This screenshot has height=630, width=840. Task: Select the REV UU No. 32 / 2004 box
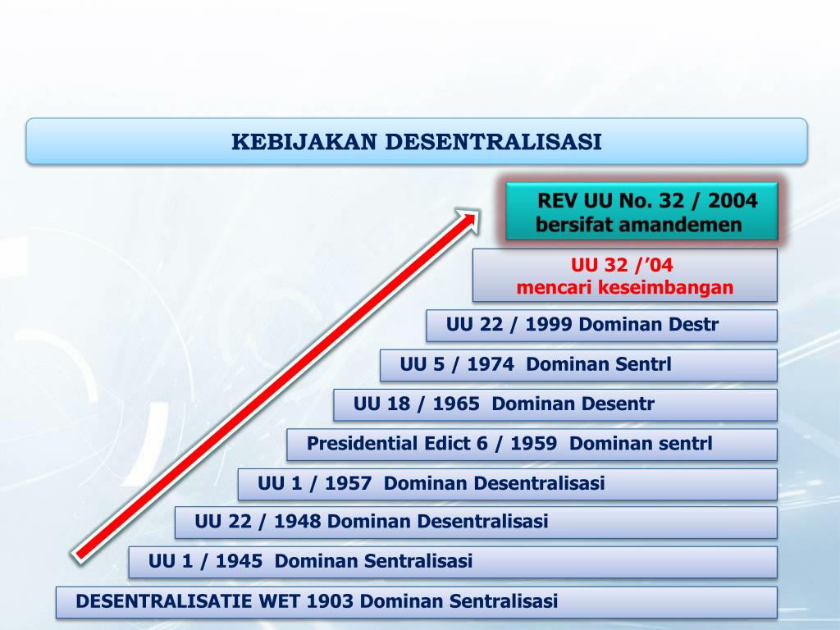click(x=641, y=211)
